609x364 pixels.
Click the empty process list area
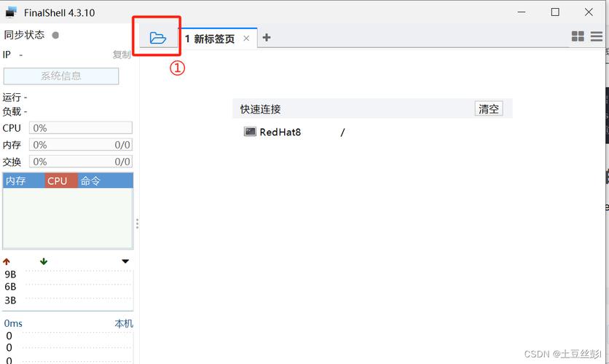pyautogui.click(x=68, y=218)
